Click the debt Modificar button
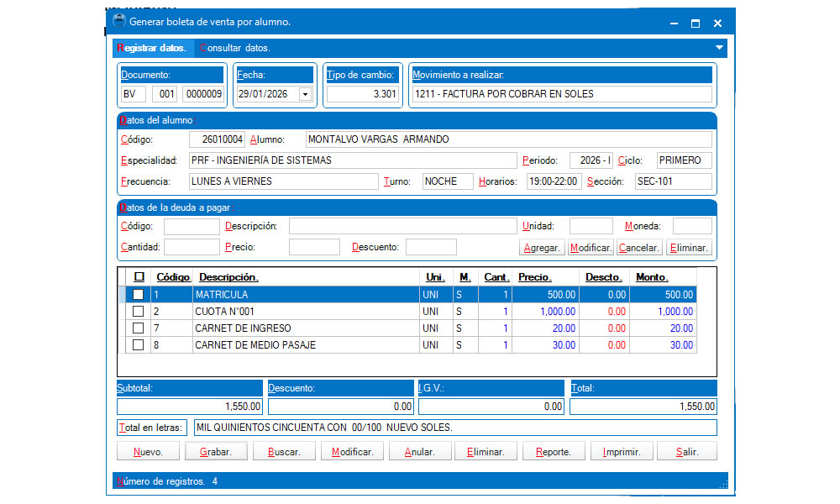 [x=591, y=248]
